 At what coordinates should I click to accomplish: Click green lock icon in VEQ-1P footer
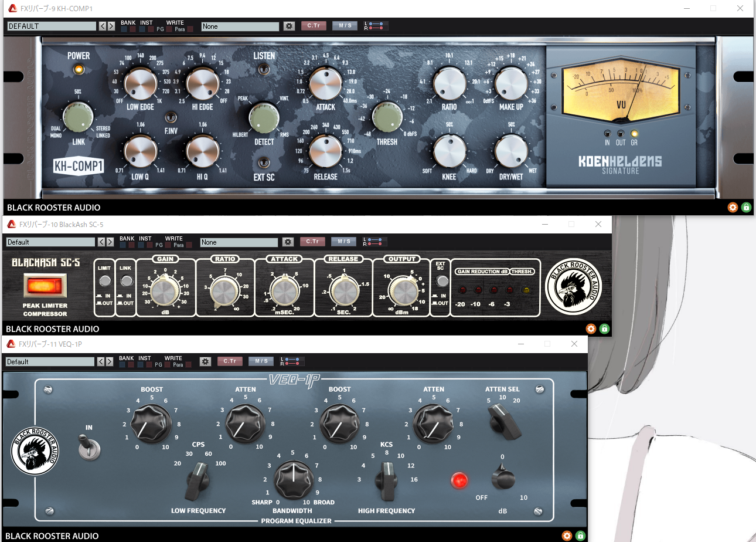click(580, 536)
